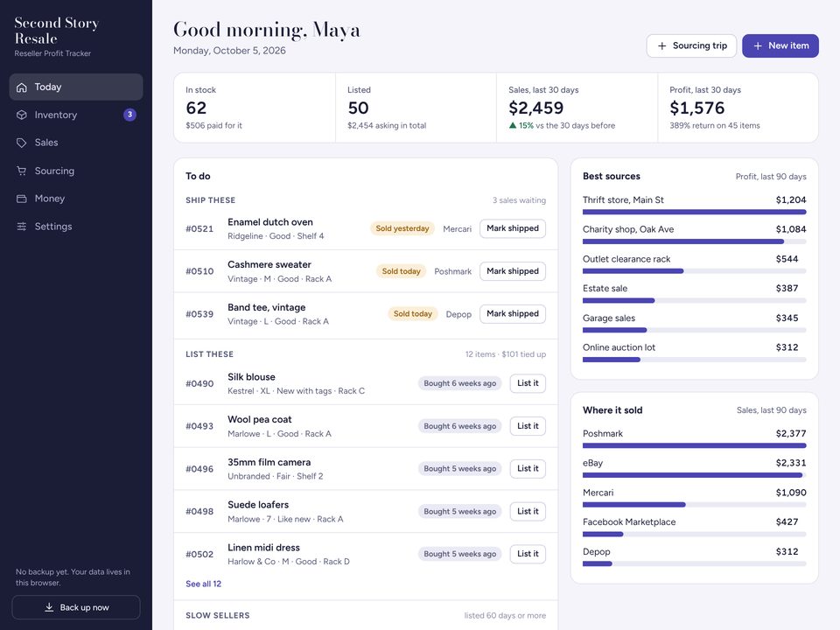Open the Sales section
840x630 pixels.
[76, 143]
